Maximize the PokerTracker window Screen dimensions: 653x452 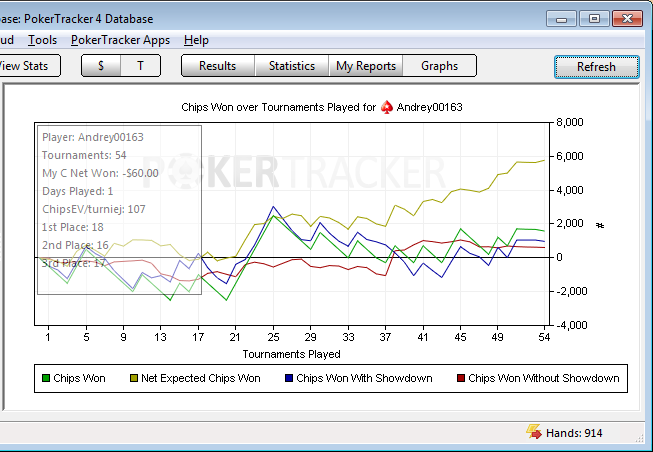(594, 19)
